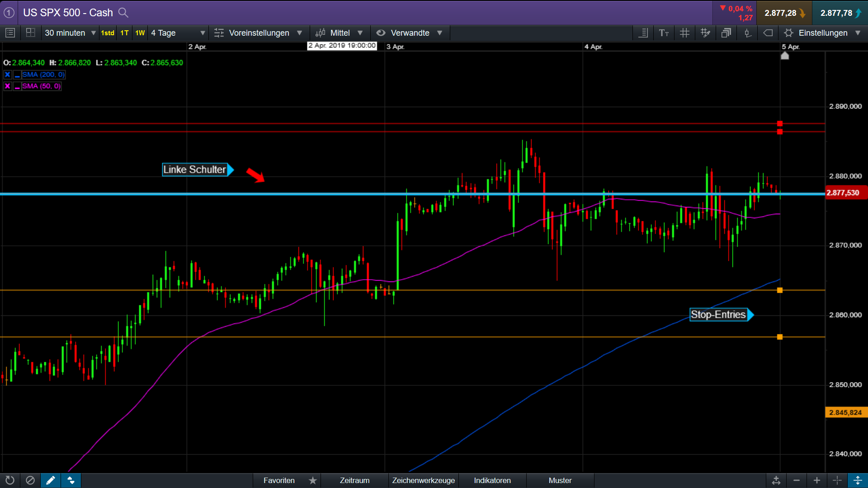868x488 pixels.
Task: Click the search magnifier next to US SPX 500
Action: pos(123,13)
